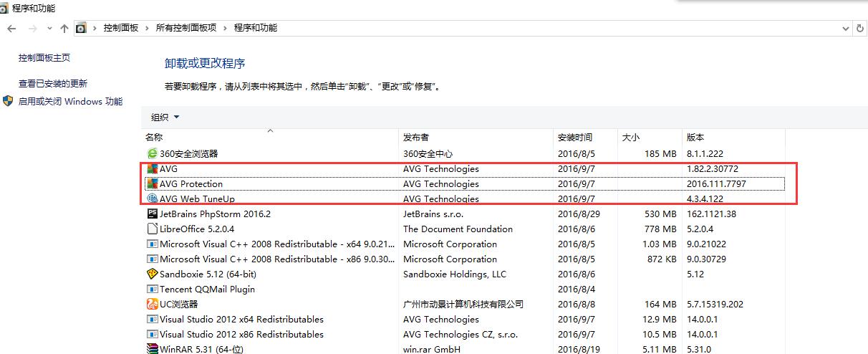Select WinRAR 5.31 (64-位) name text

(x=202, y=350)
